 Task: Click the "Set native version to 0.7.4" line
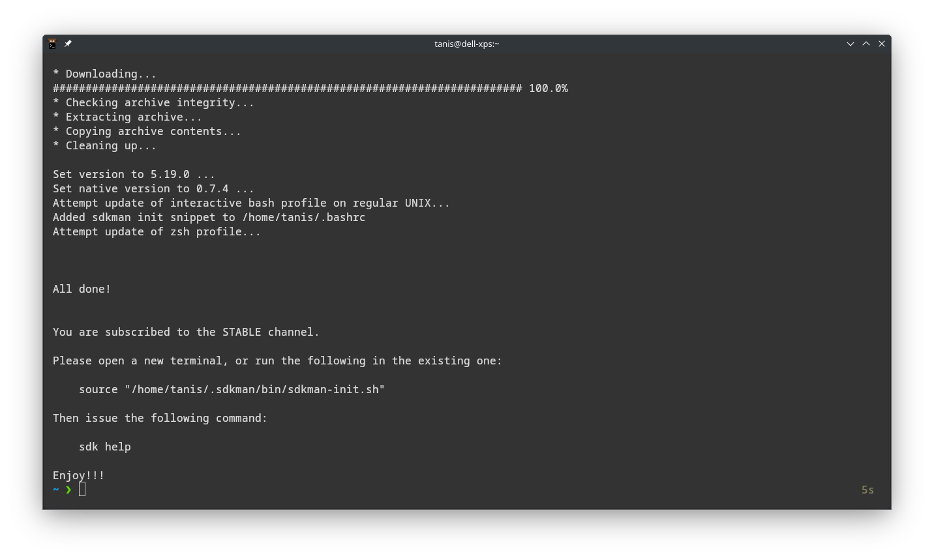pyautogui.click(x=153, y=188)
